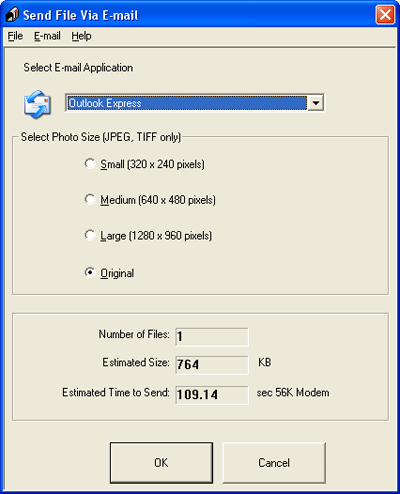Open the File menu

(x=15, y=36)
